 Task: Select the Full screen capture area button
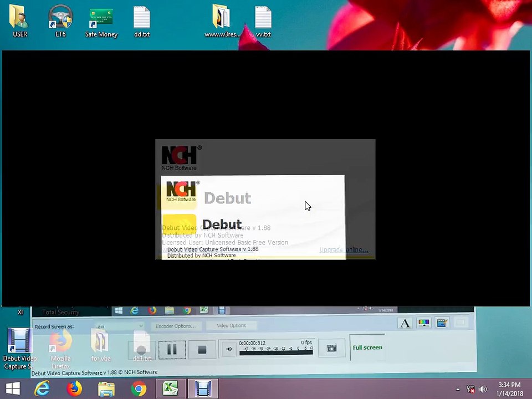[367, 347]
